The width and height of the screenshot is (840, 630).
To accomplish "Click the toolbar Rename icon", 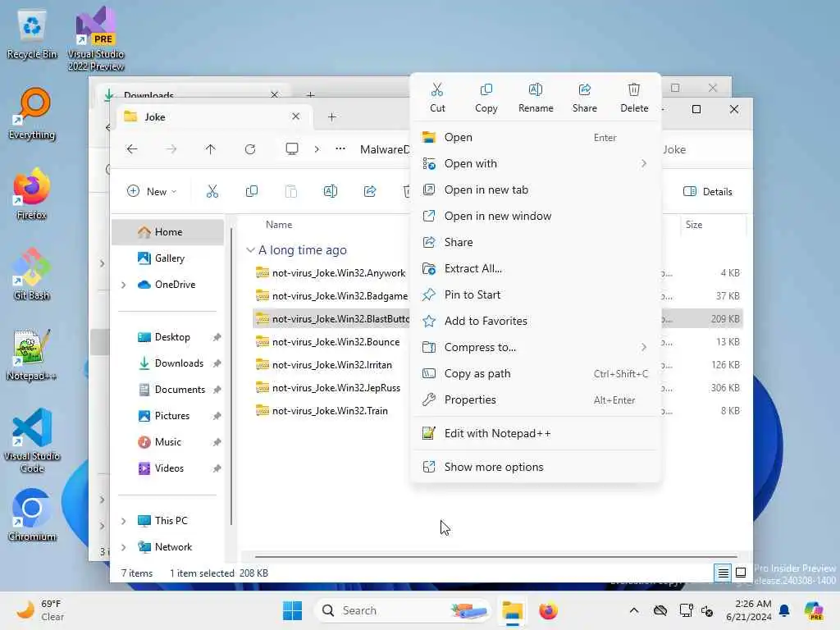I will pyautogui.click(x=331, y=191).
